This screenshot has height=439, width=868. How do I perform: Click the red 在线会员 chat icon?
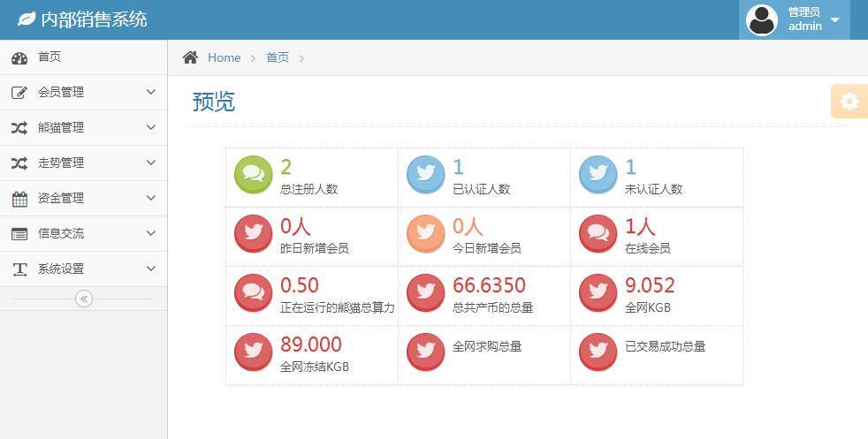598,233
